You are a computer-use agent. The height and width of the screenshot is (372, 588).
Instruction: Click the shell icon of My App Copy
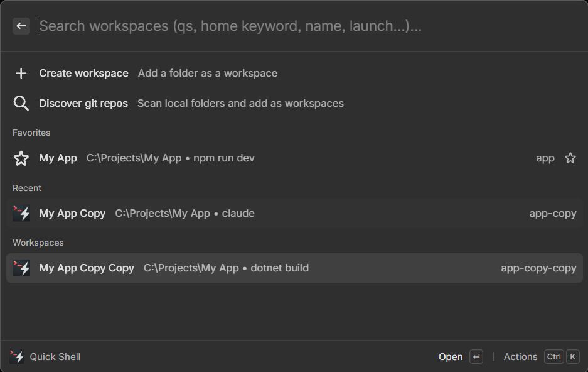pos(21,213)
